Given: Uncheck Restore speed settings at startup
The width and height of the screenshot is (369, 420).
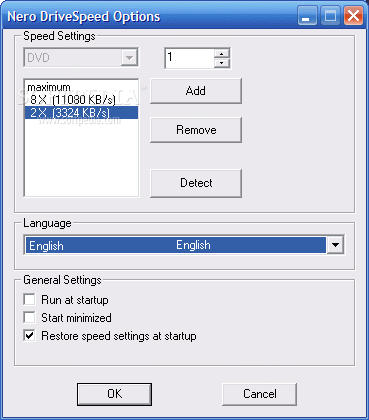Looking at the screenshot, I should 29,335.
